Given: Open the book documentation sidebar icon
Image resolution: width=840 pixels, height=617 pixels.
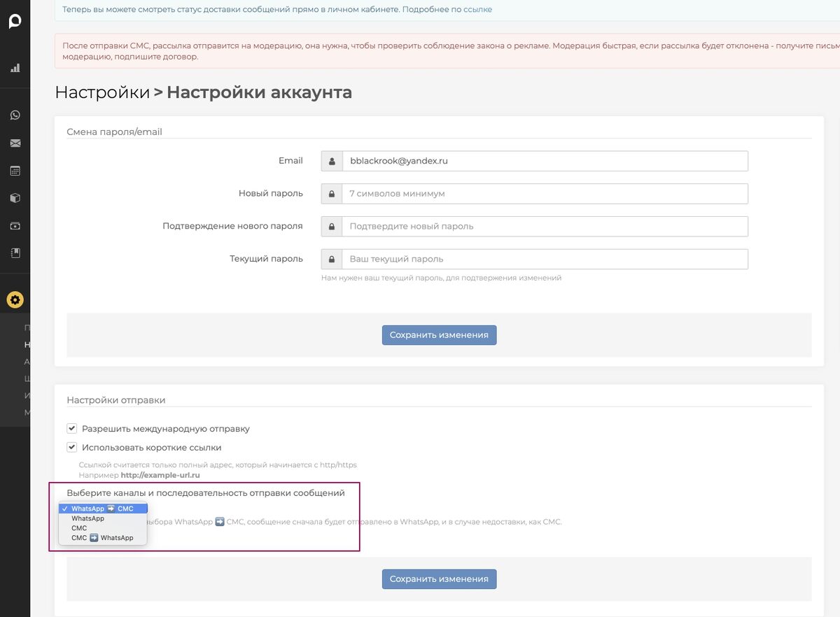Looking at the screenshot, I should point(15,253).
